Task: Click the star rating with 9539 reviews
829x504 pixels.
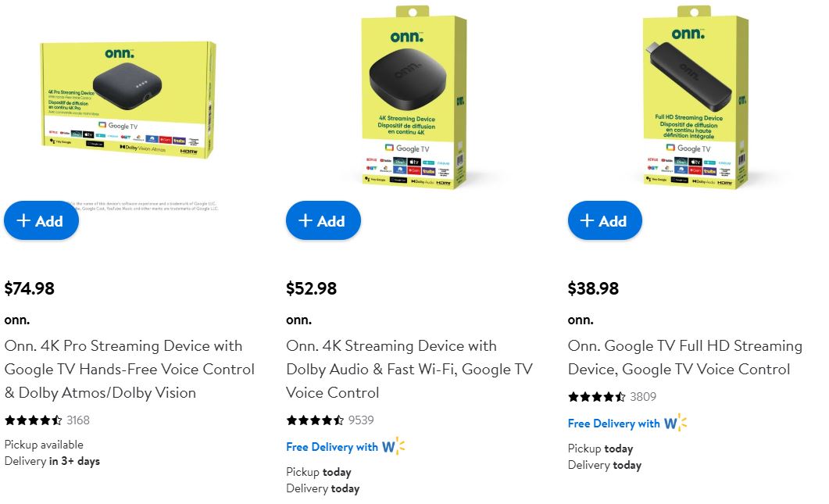Action: pyautogui.click(x=315, y=420)
